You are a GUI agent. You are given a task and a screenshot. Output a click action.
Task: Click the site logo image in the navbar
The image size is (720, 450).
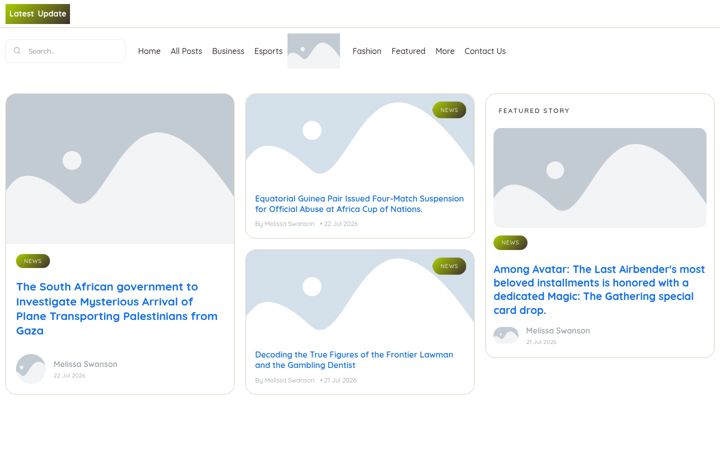click(314, 51)
